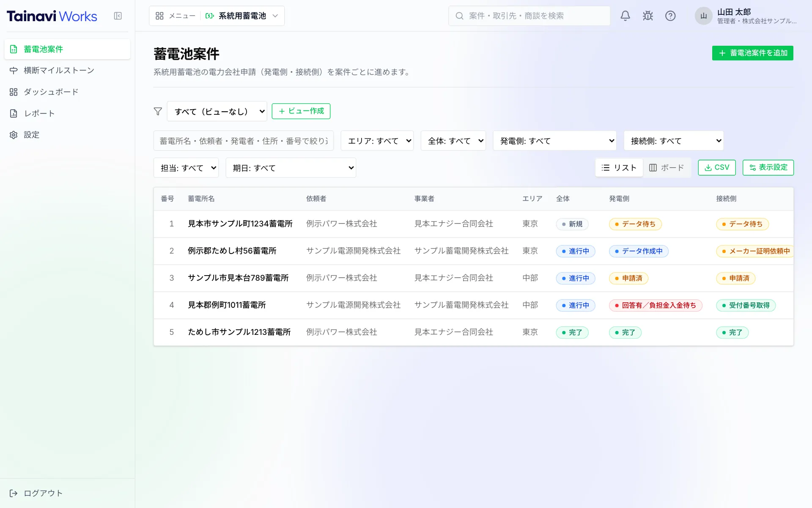The image size is (812, 508).
Task: Click the メニュー grid icon
Action: [159, 16]
